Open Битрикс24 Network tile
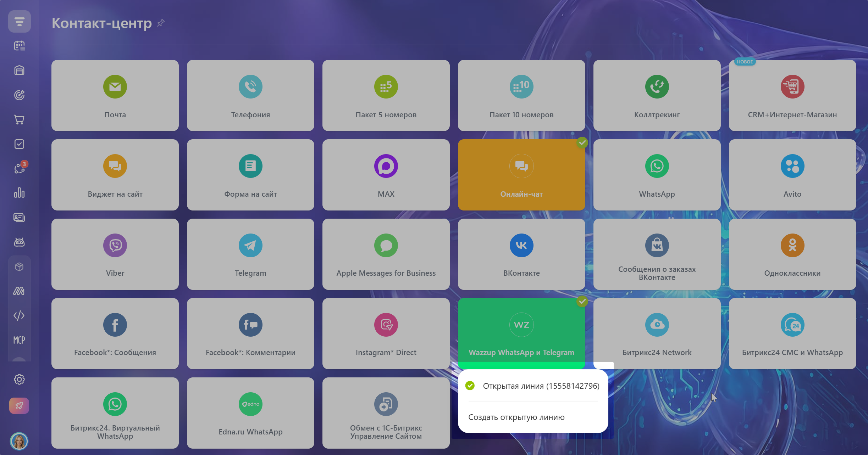 point(657,333)
